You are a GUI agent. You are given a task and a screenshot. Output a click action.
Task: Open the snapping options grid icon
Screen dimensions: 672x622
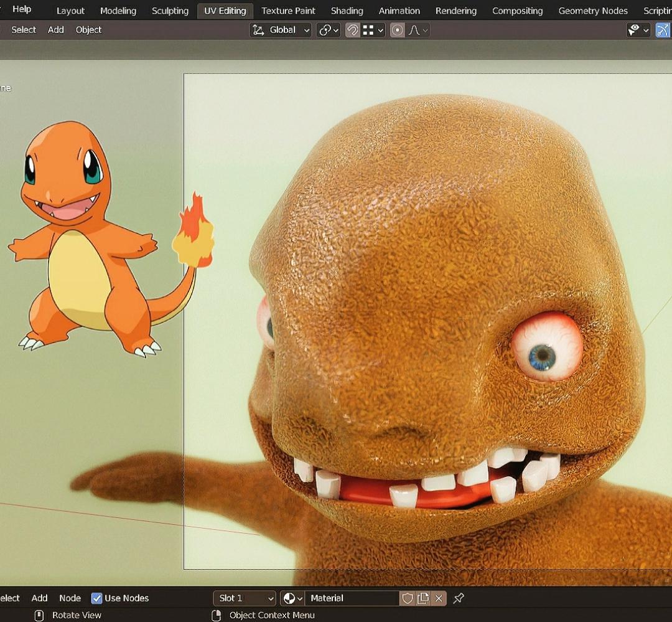[x=373, y=30]
